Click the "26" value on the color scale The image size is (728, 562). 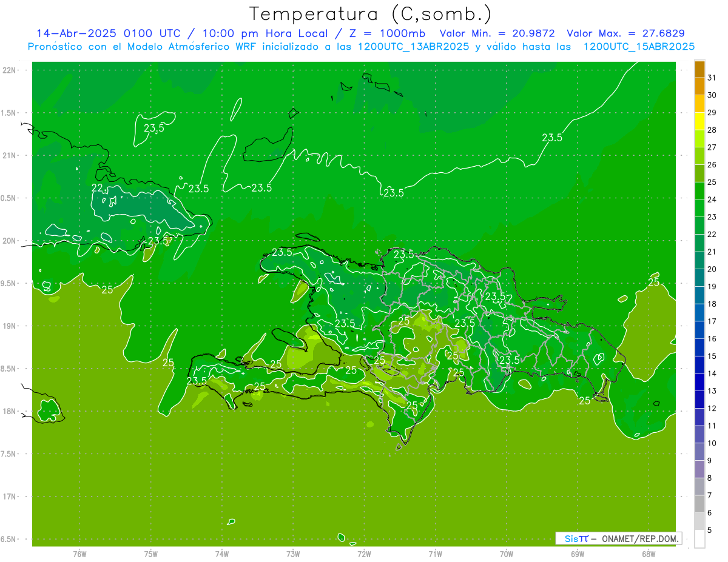point(712,165)
